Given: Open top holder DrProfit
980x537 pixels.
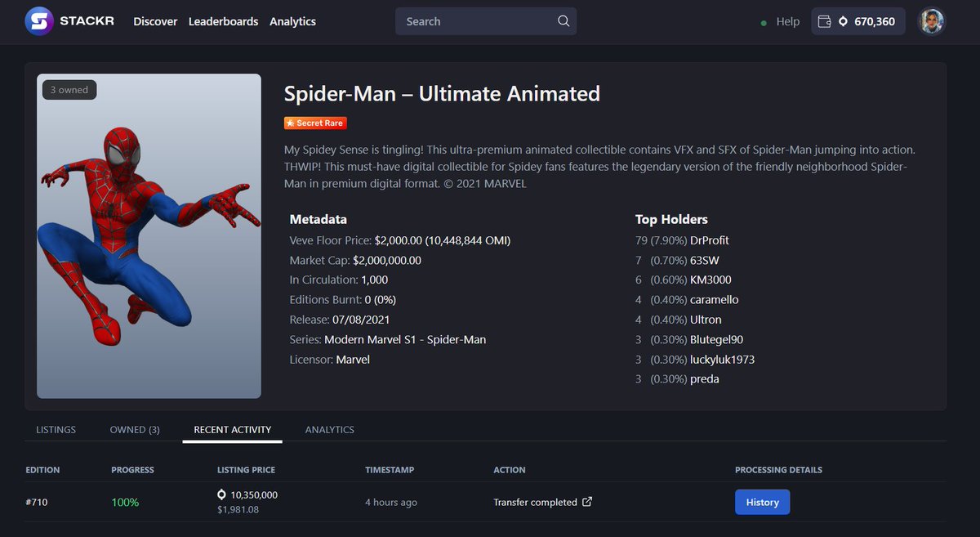Looking at the screenshot, I should point(710,240).
